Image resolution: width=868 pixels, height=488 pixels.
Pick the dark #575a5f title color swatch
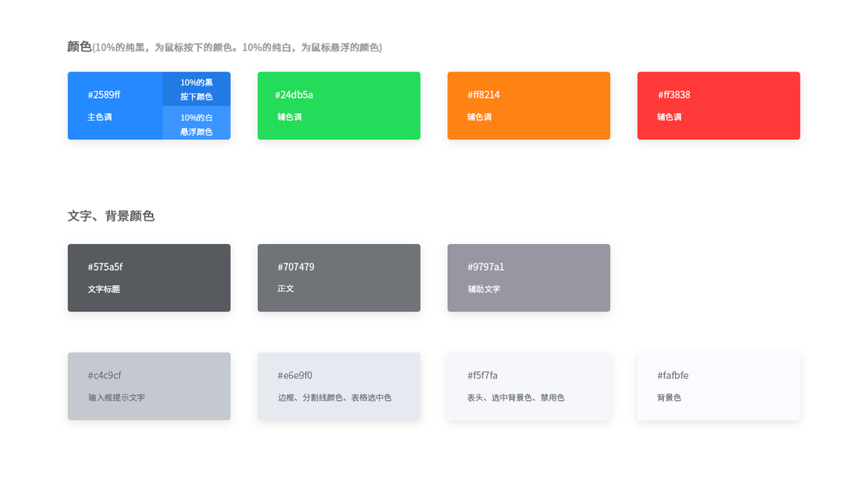(149, 277)
